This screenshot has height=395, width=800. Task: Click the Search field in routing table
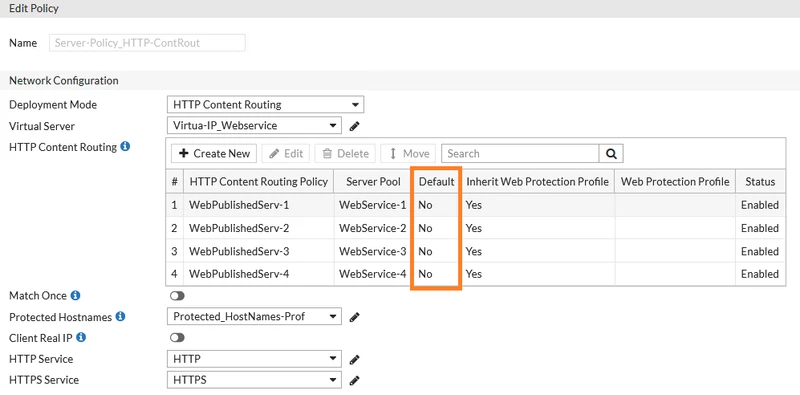click(520, 154)
